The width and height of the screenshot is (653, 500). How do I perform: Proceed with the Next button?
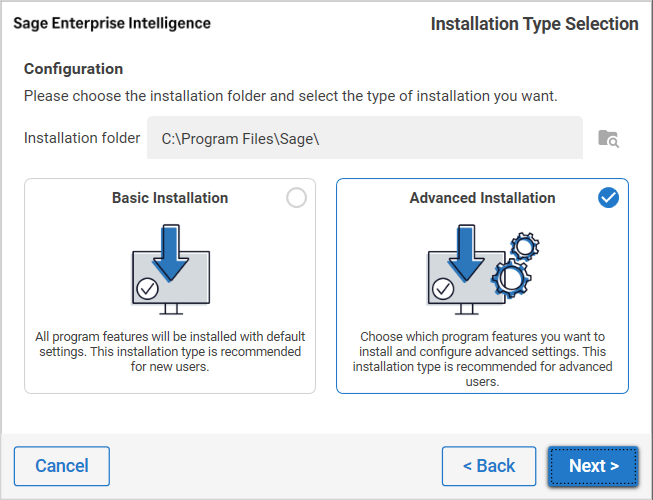593,466
